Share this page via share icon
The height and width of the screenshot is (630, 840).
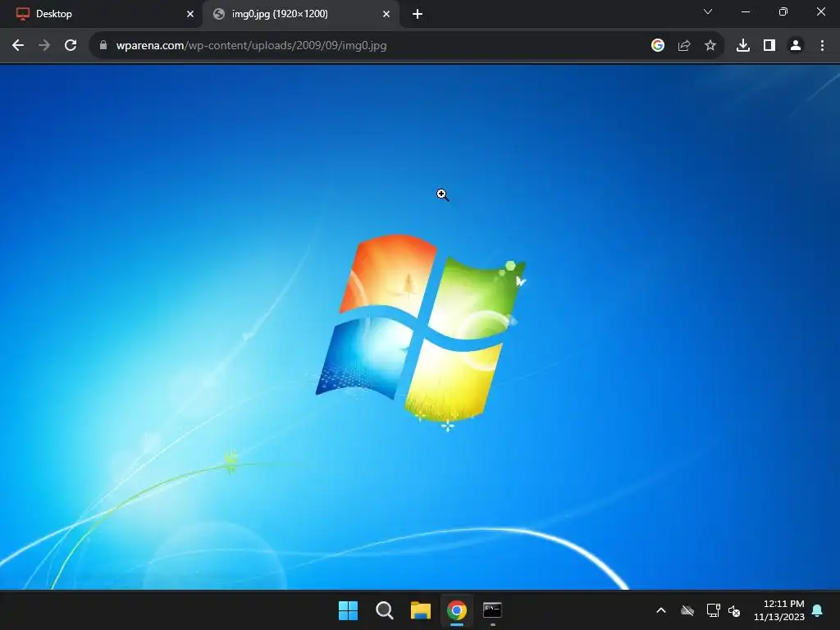tap(684, 46)
